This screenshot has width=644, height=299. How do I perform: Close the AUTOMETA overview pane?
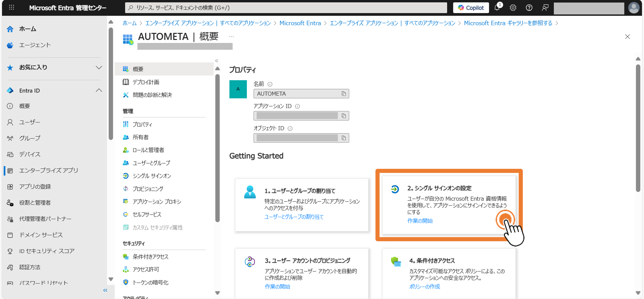(627, 37)
